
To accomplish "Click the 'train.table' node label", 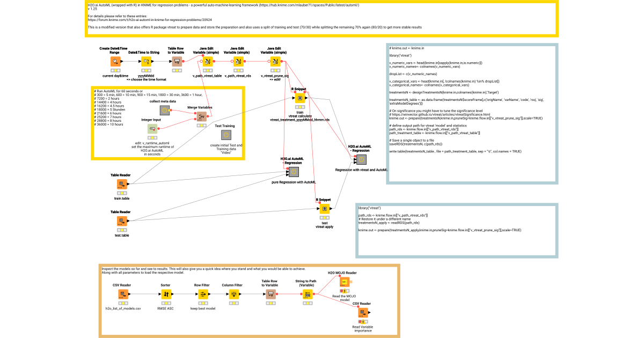I will pos(122,199).
